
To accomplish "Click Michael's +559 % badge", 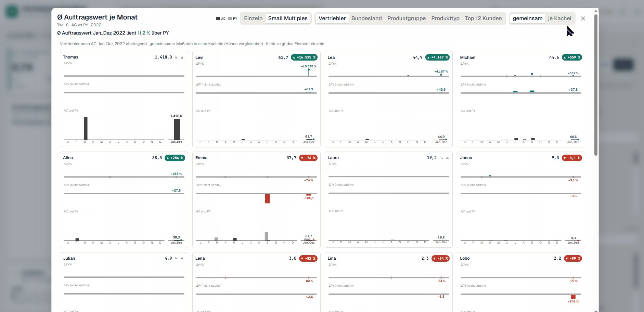I will coord(572,57).
